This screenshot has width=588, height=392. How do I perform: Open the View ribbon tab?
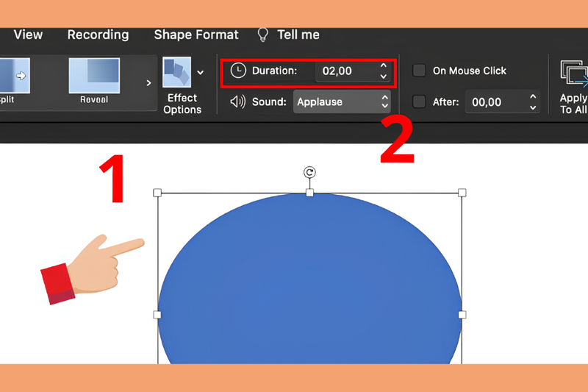point(28,35)
